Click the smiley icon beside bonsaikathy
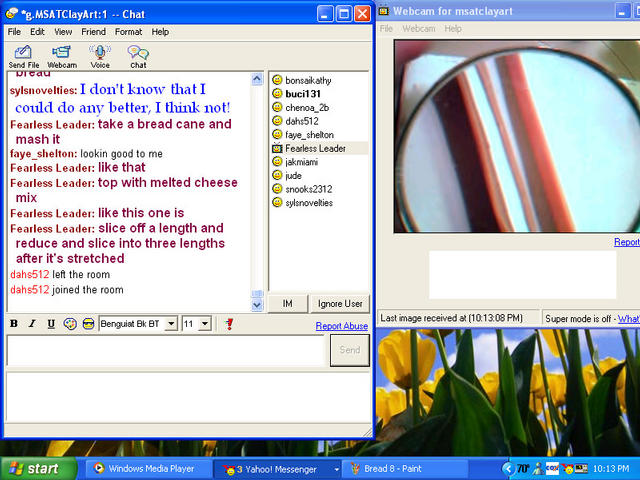640x480 pixels. pyautogui.click(x=277, y=80)
